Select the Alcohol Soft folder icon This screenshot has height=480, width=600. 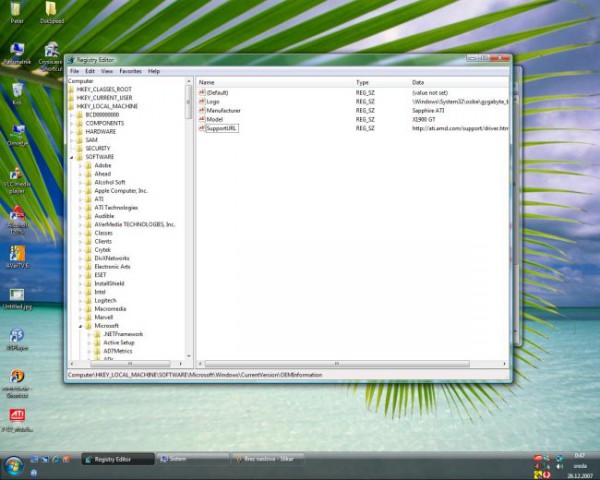click(x=88, y=182)
